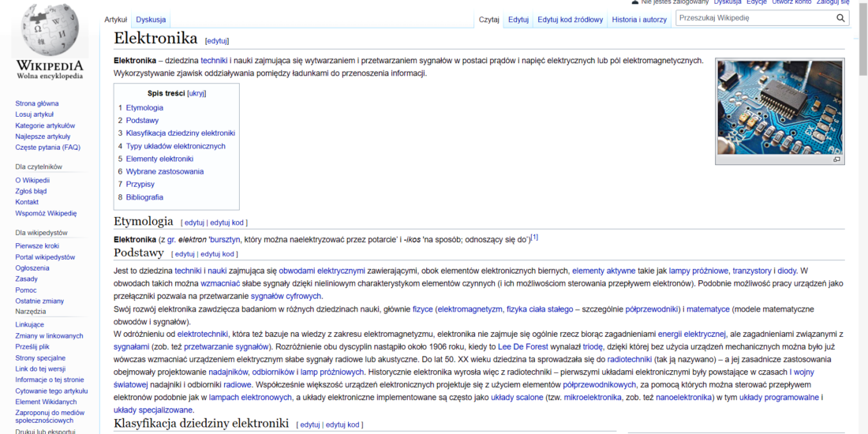Open Strona główna in sidebar
This screenshot has width=868, height=434.
(x=37, y=103)
